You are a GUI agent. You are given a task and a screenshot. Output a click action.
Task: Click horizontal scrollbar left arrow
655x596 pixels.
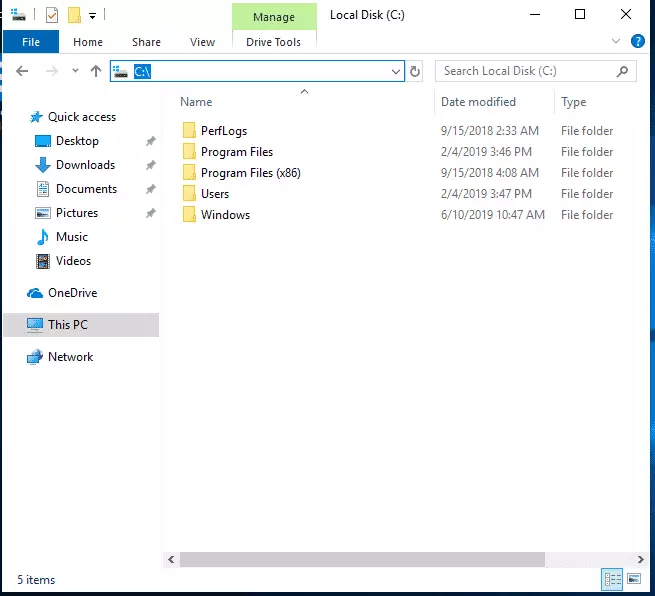[171, 559]
